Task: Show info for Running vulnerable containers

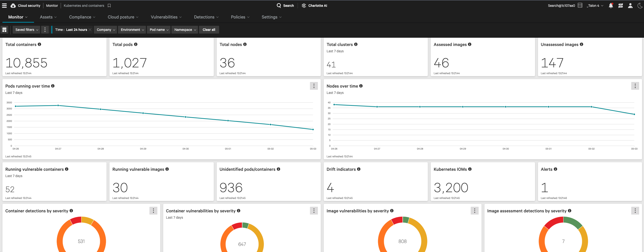Action: click(x=67, y=169)
